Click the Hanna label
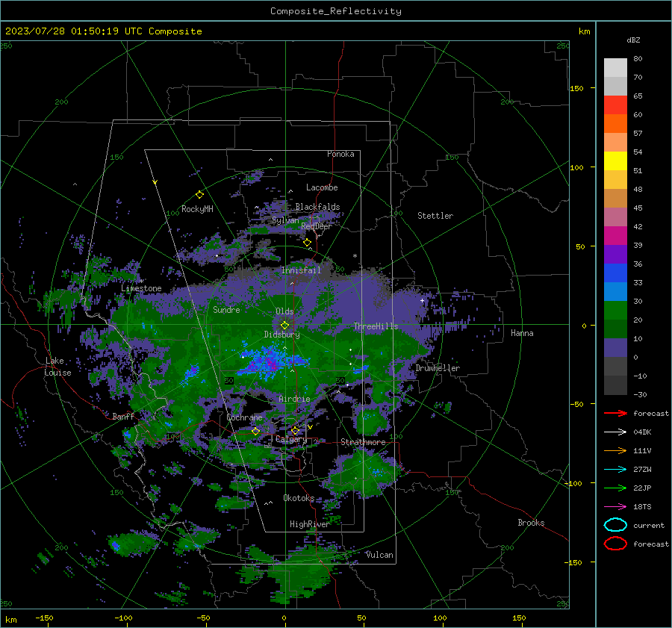 [x=522, y=333]
